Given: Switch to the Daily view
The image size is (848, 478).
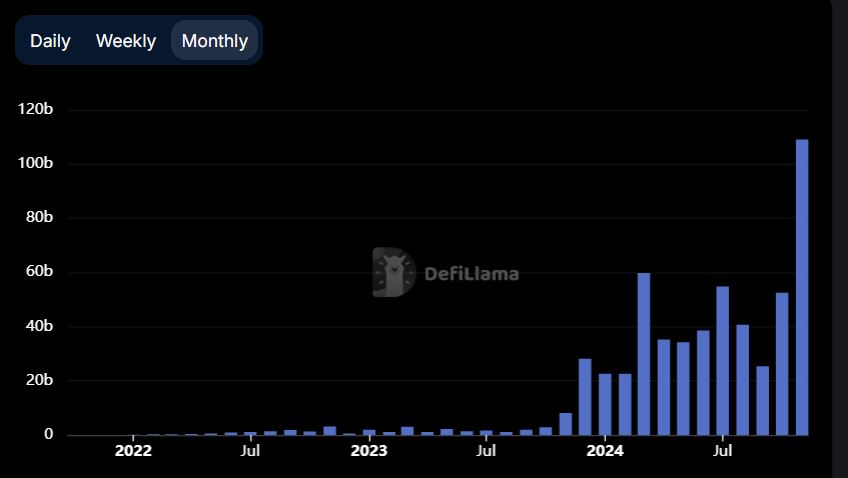Looking at the screenshot, I should (50, 41).
